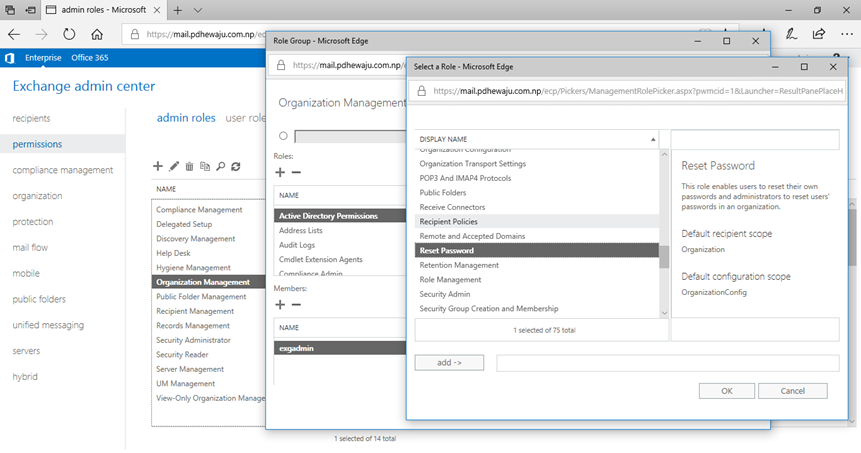Image resolution: width=861 pixels, height=453 pixels.
Task: Remove a member with the Members minus icon
Action: point(296,304)
